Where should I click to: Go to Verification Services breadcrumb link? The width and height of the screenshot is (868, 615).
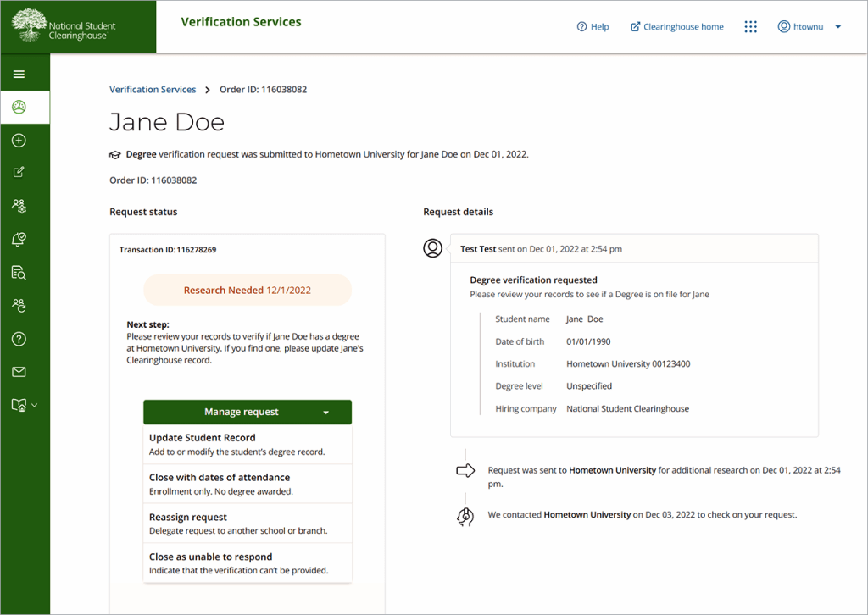click(x=153, y=90)
